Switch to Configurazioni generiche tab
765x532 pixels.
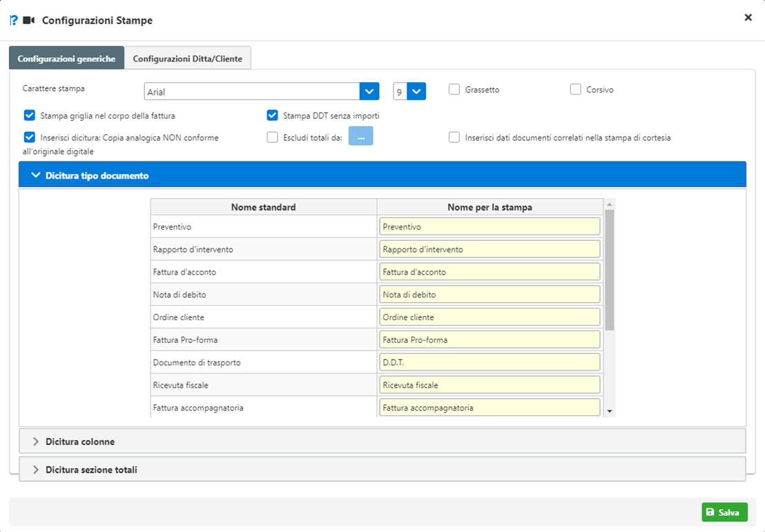pyautogui.click(x=66, y=59)
